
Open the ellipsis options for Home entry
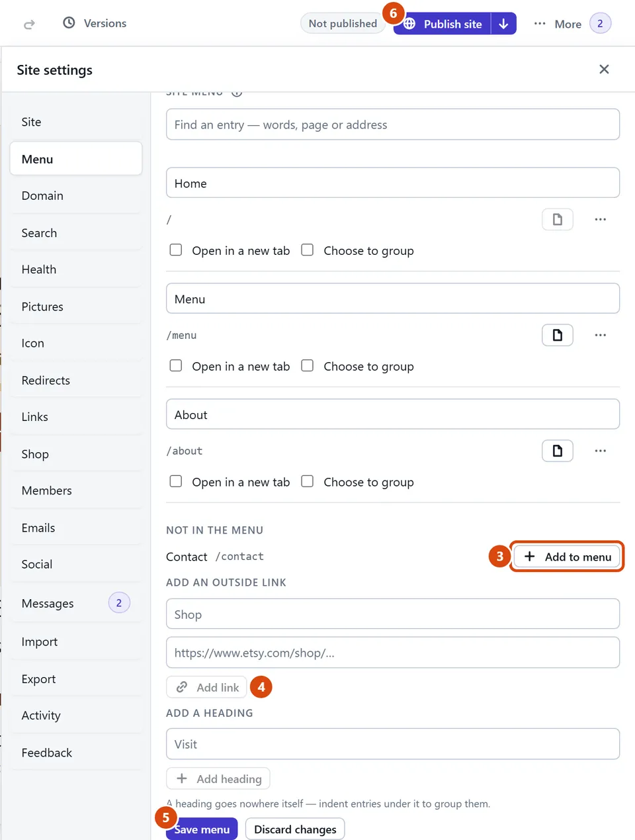click(x=601, y=219)
